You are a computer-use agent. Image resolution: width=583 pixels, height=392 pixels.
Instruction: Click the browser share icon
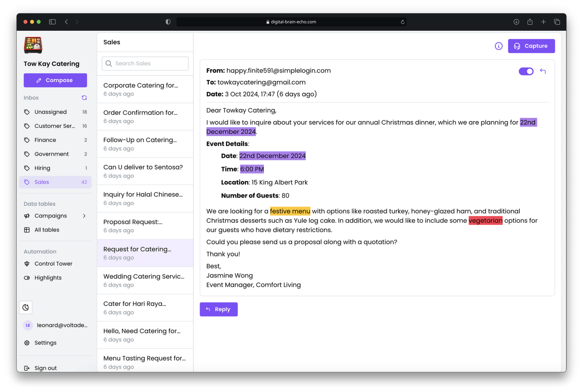(530, 22)
